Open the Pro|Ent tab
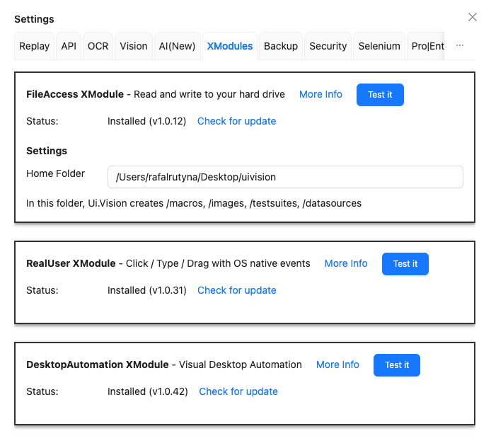Image resolution: width=491 pixels, height=448 pixels. (427, 46)
